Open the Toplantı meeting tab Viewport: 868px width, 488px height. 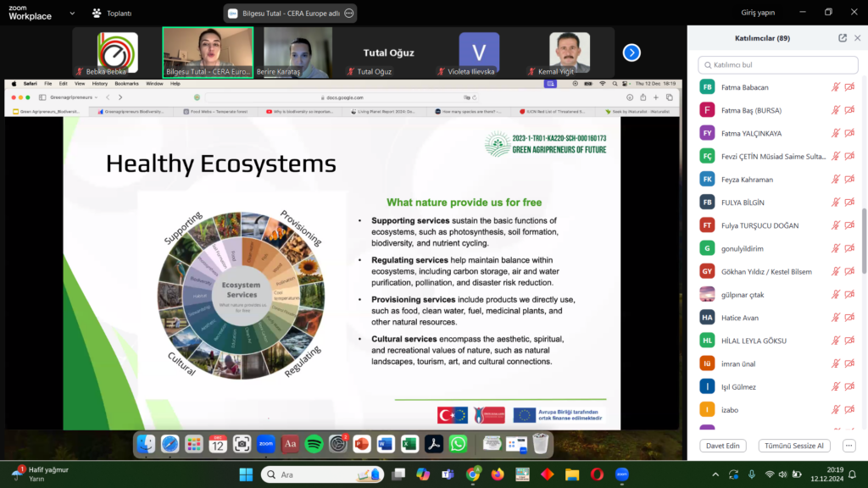click(112, 13)
